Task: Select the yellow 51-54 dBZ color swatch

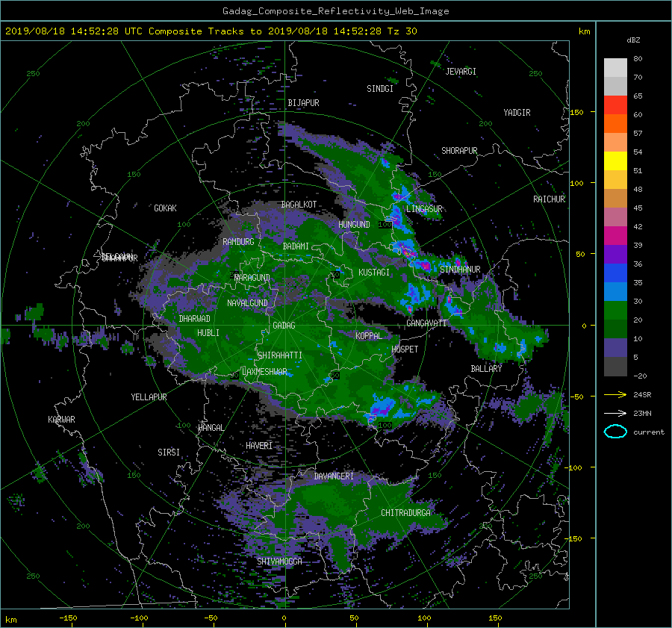Action: click(615, 161)
